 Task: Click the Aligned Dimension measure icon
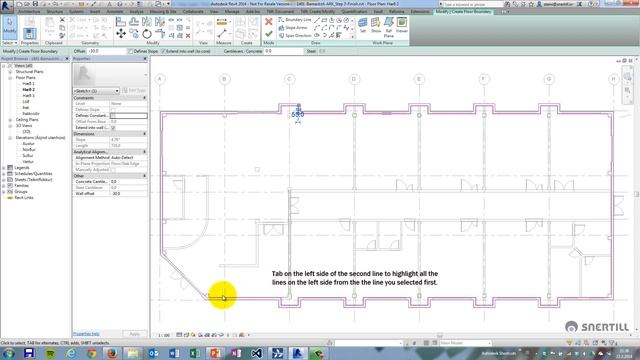222,22
